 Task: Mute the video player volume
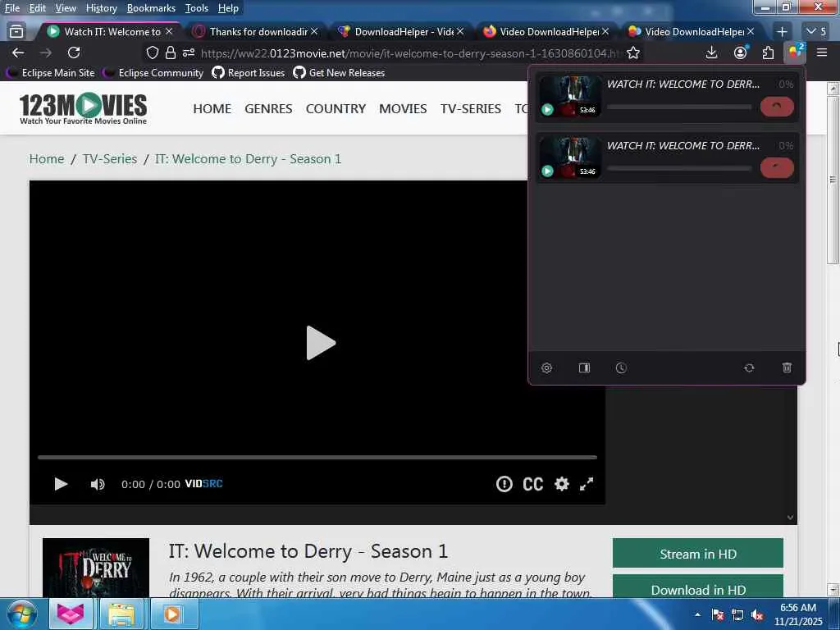(x=98, y=484)
